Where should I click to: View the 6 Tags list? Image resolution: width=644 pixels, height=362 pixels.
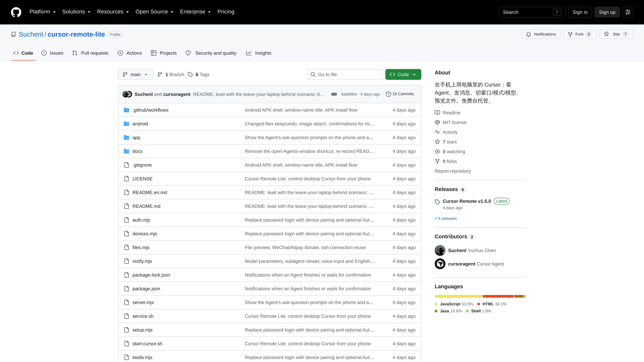coord(199,74)
